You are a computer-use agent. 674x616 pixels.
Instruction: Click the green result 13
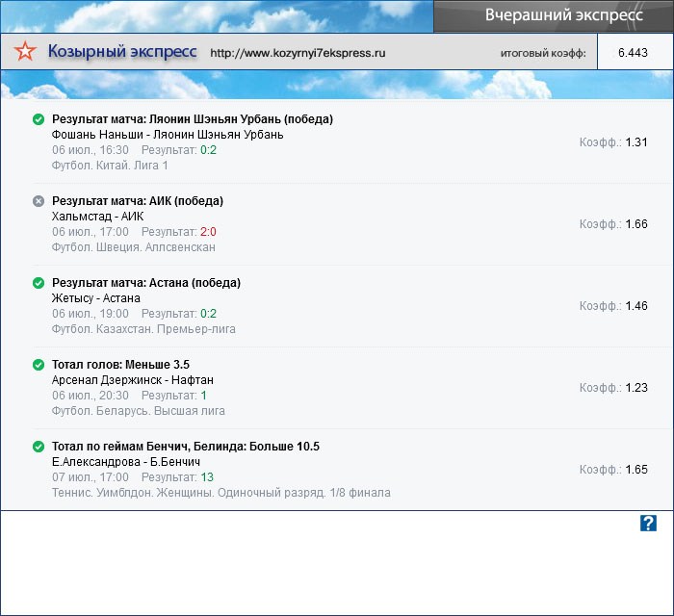[207, 477]
